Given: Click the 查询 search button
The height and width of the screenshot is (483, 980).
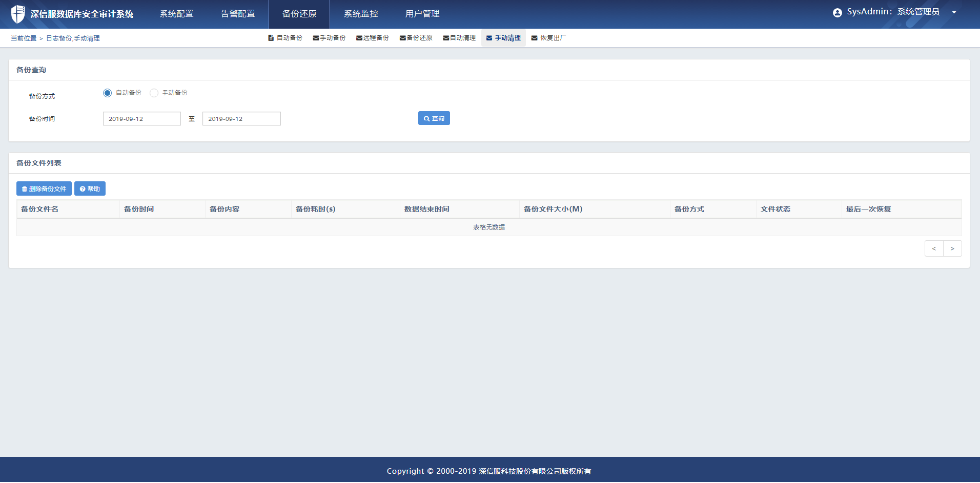Looking at the screenshot, I should [x=434, y=118].
